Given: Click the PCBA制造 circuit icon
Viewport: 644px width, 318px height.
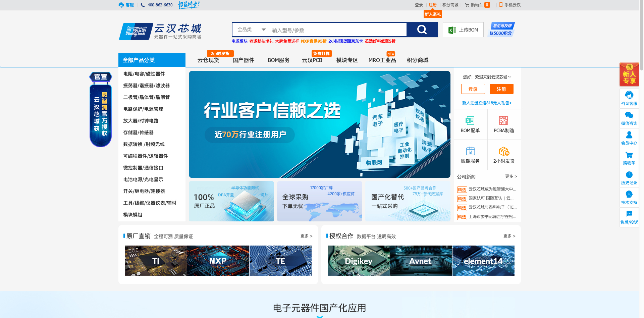Looking at the screenshot, I should [x=503, y=120].
